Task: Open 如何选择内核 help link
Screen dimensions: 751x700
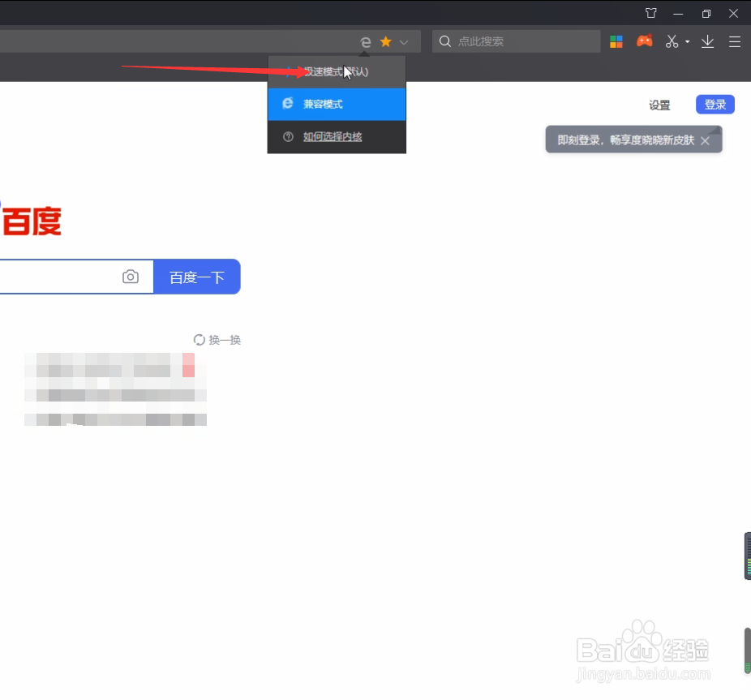Action: click(333, 136)
